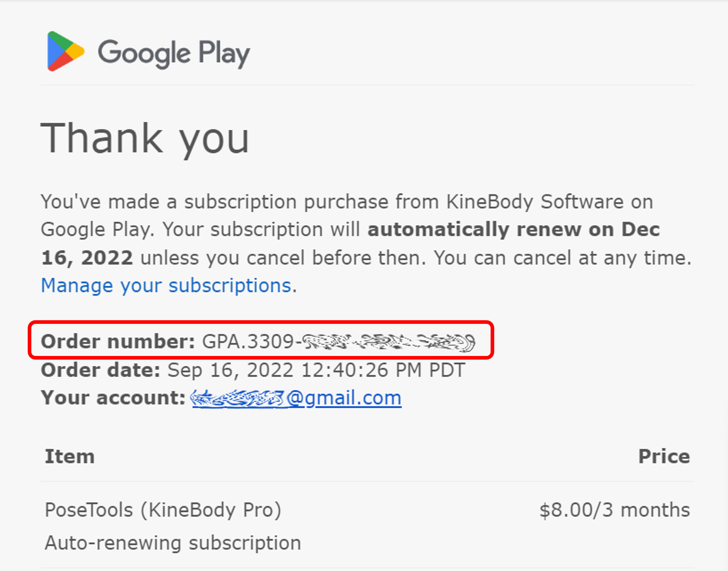Click the $8.00/3 months price
Image resolution: width=728 pixels, height=571 pixels.
coord(615,510)
